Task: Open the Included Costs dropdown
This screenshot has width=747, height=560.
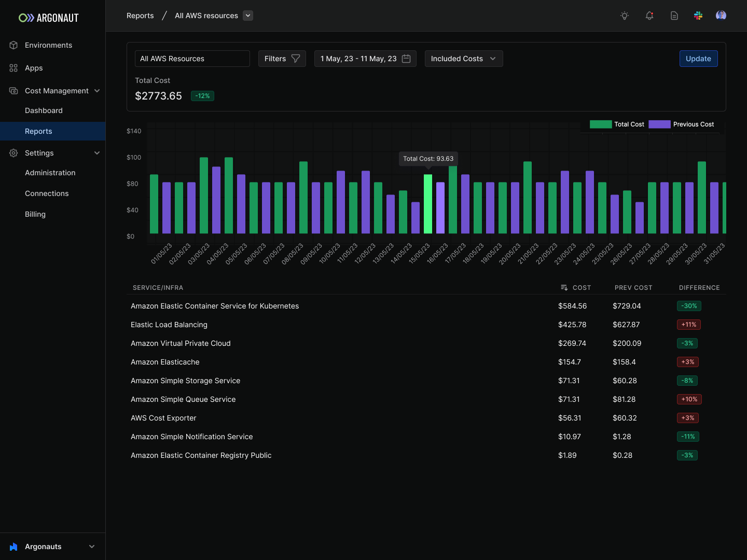Action: click(463, 59)
